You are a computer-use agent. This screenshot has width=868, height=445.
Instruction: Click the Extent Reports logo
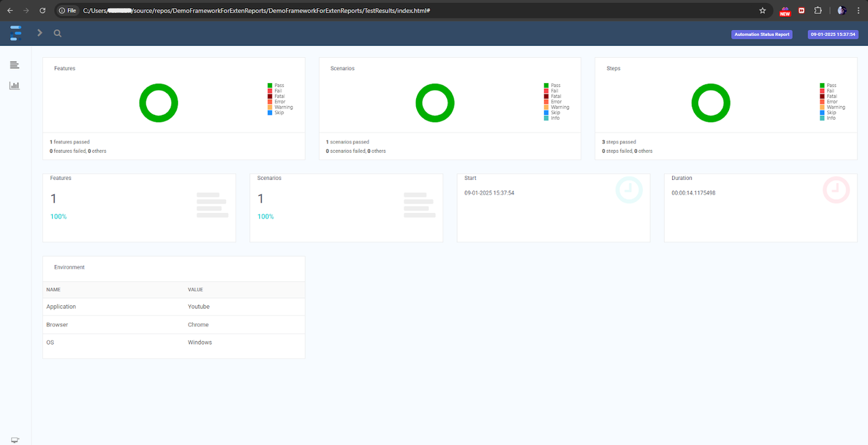tap(15, 33)
